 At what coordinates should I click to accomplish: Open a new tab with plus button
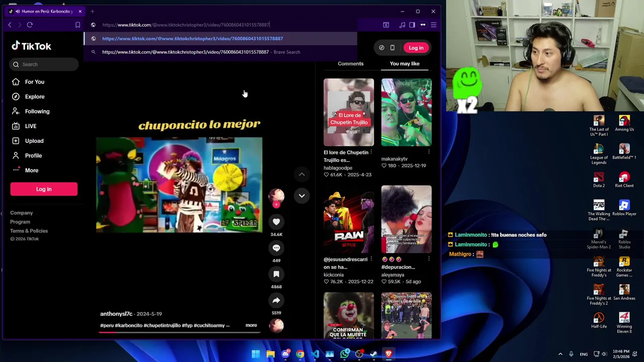coord(93,11)
